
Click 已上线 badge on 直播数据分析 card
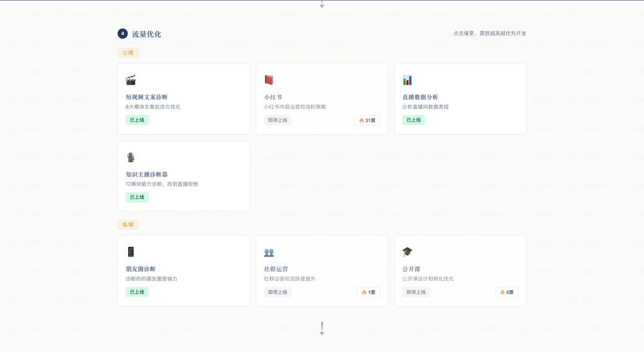414,120
